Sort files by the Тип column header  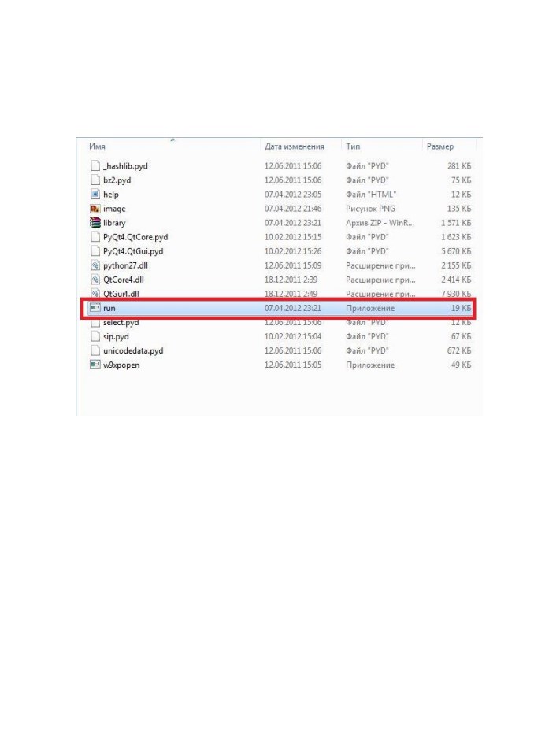coord(353,146)
